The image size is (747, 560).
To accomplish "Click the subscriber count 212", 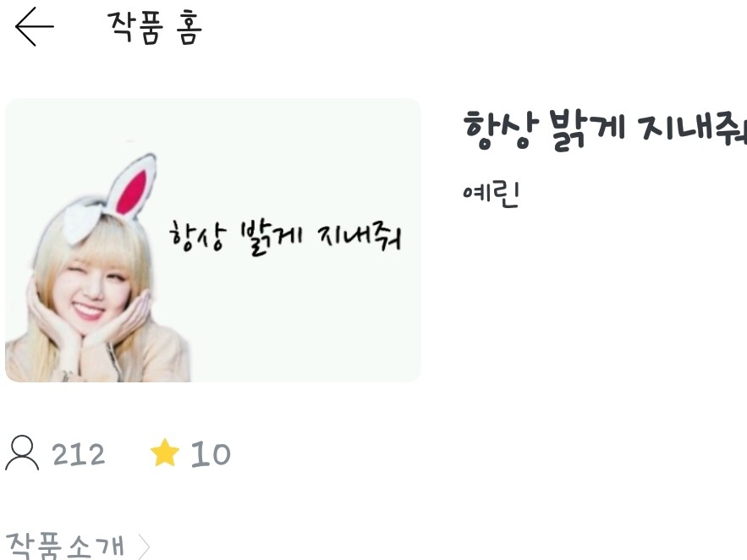I will tap(78, 454).
